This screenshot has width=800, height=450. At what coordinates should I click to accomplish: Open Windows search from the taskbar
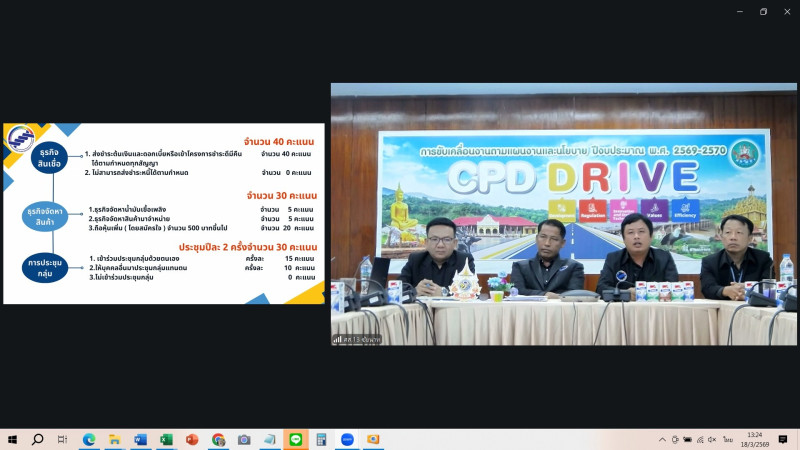pos(37,439)
